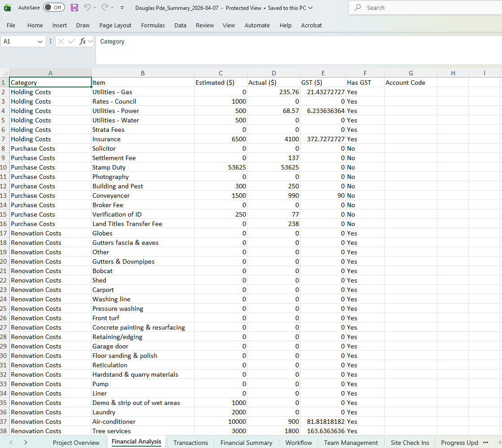Select the Air-conditioner estimated value 10000

point(221,422)
